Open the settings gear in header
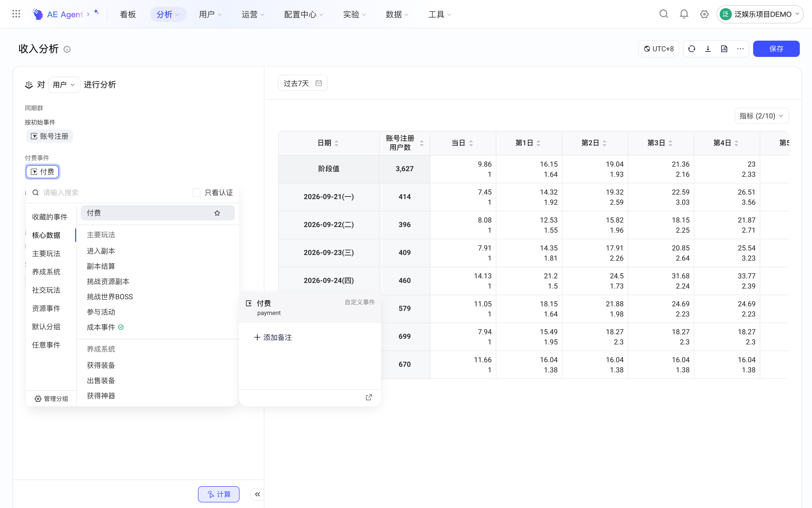812x508 pixels. click(x=704, y=14)
